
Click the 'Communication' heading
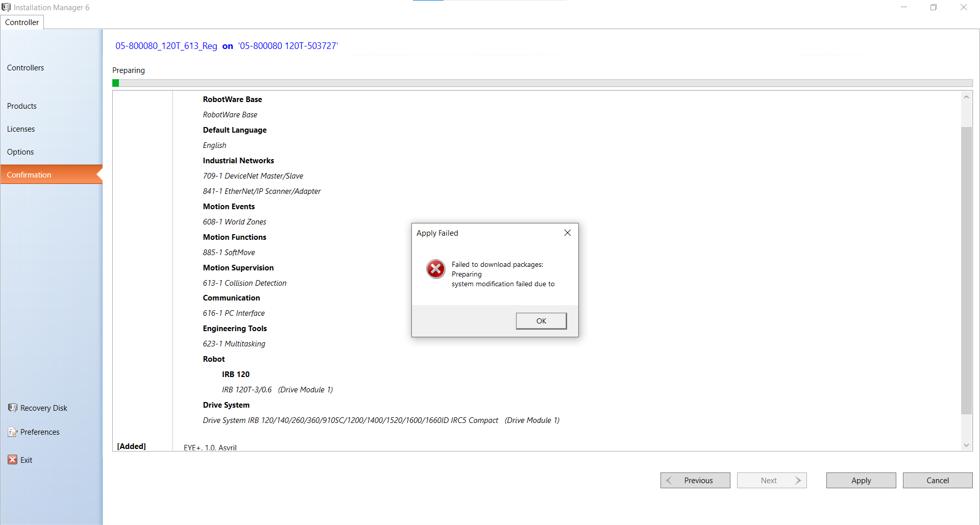232,298
